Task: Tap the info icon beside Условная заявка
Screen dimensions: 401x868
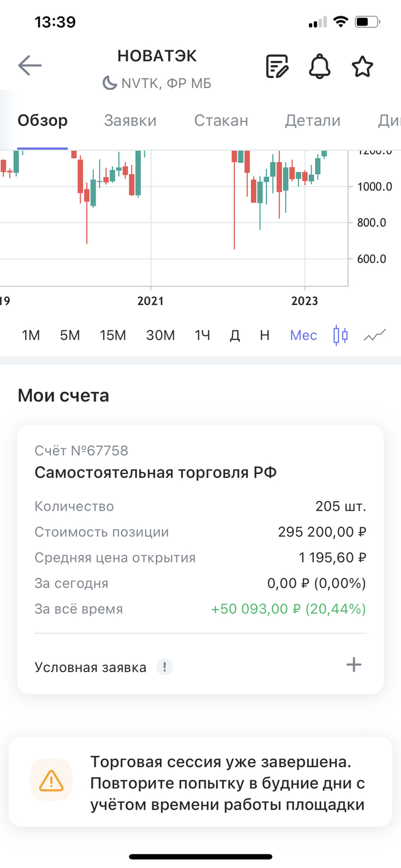Action: [165, 667]
